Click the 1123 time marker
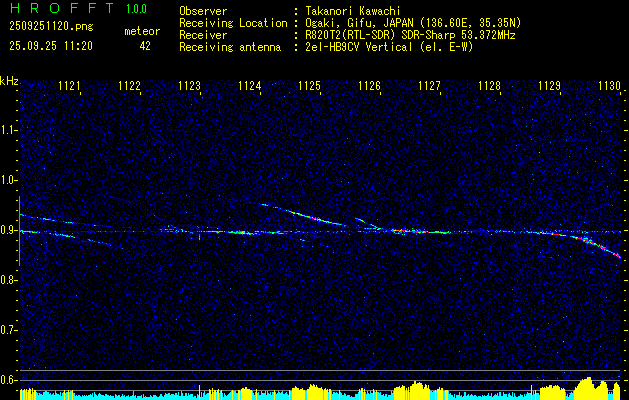This screenshot has width=629, height=400. coord(190,86)
